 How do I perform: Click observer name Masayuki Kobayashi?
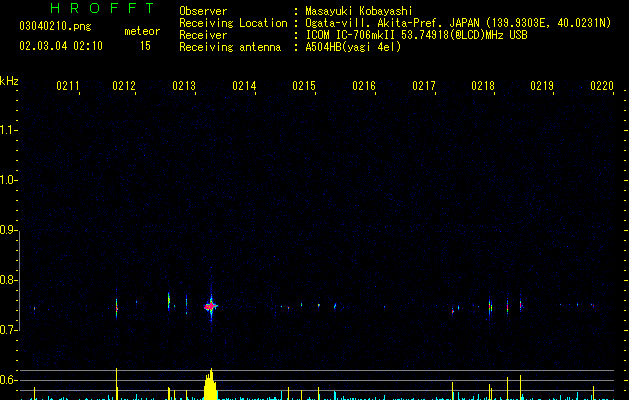pos(359,11)
